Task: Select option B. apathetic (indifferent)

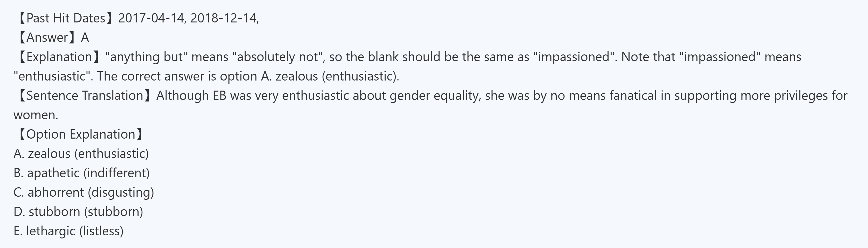Action: coord(82,173)
